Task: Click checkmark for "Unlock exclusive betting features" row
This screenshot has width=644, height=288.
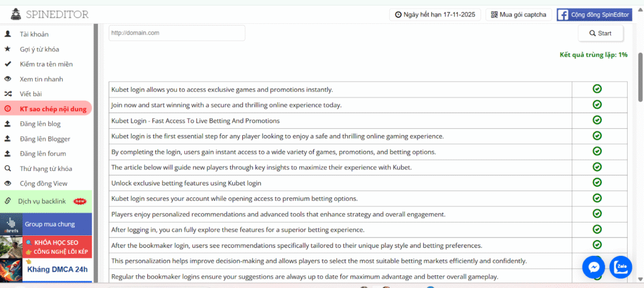Action: (597, 182)
